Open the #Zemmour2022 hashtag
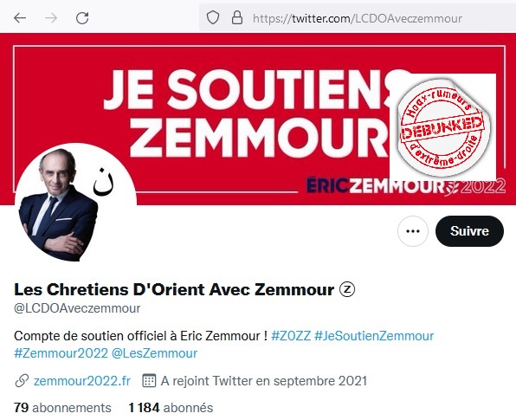The width and height of the screenshot is (516, 420). (61, 353)
